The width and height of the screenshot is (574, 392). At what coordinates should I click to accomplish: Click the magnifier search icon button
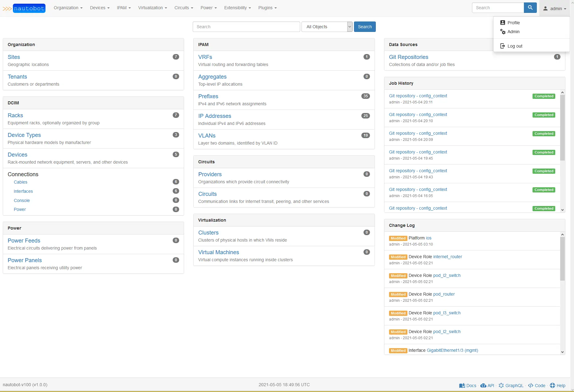[x=530, y=8]
